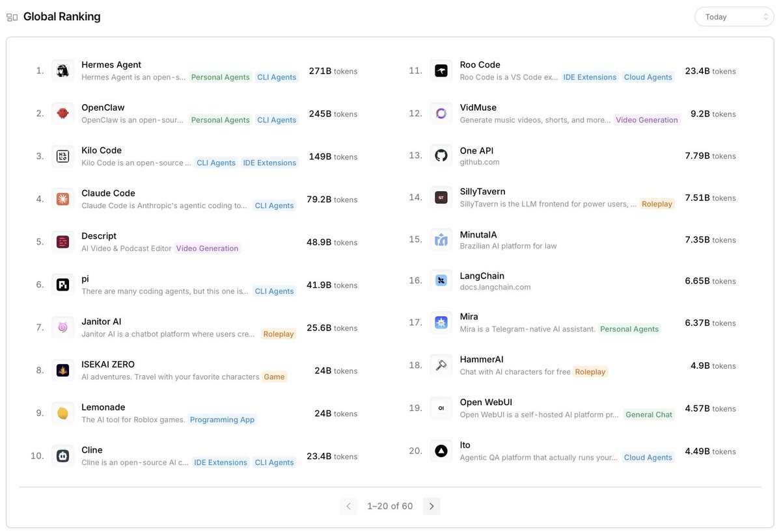The image size is (781, 532).
Task: Open the Hermes Agent app icon
Action: [x=63, y=71]
